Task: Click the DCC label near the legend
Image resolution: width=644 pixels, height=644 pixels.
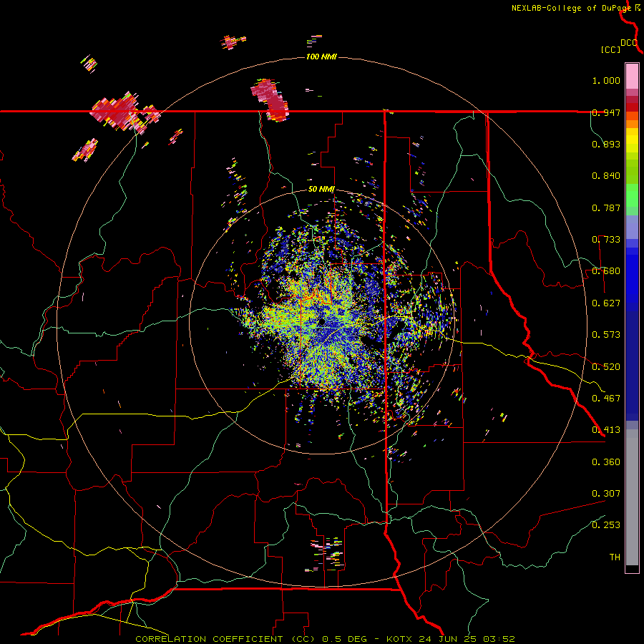Action: click(629, 43)
